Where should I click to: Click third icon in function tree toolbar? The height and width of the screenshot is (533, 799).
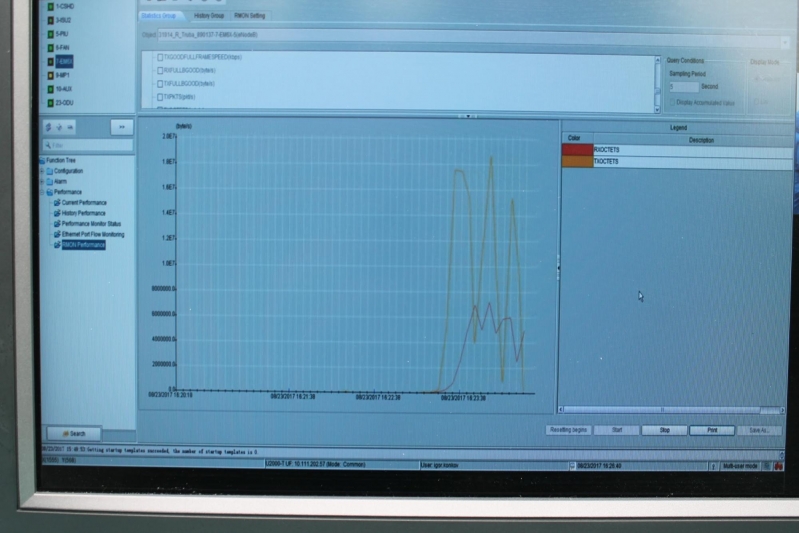click(x=70, y=127)
